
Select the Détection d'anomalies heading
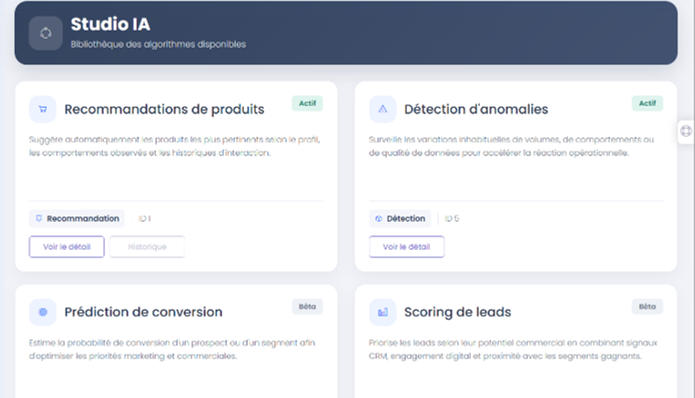[476, 109]
